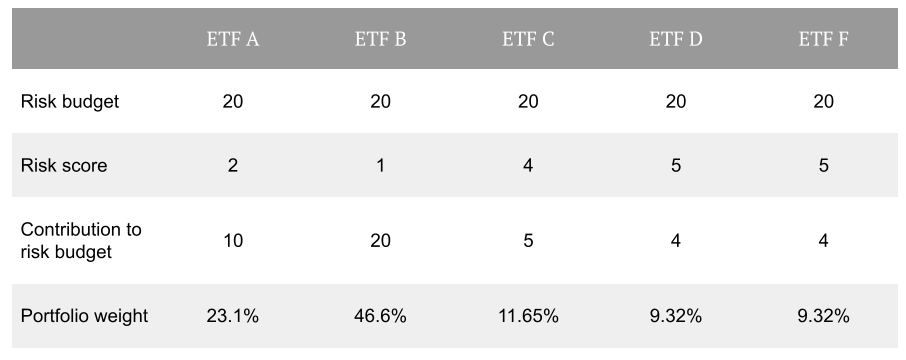Click ETF A's risk score of 2
The height and width of the screenshot is (360, 906).
click(x=233, y=166)
